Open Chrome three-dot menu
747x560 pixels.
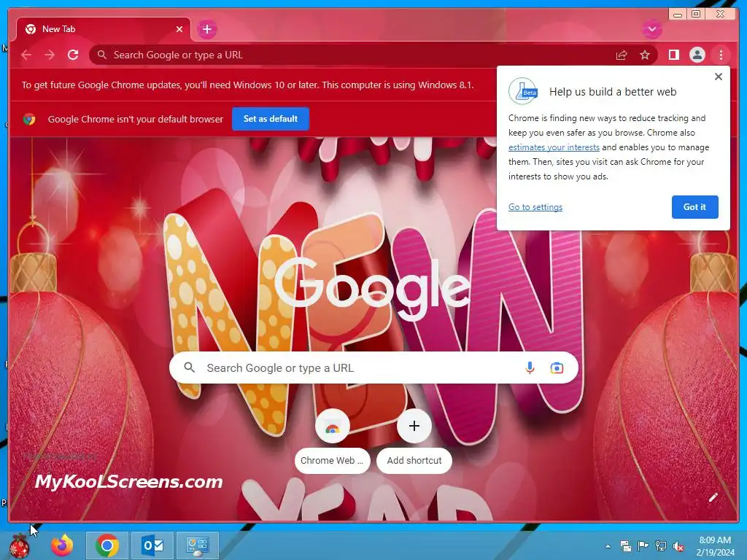(721, 55)
